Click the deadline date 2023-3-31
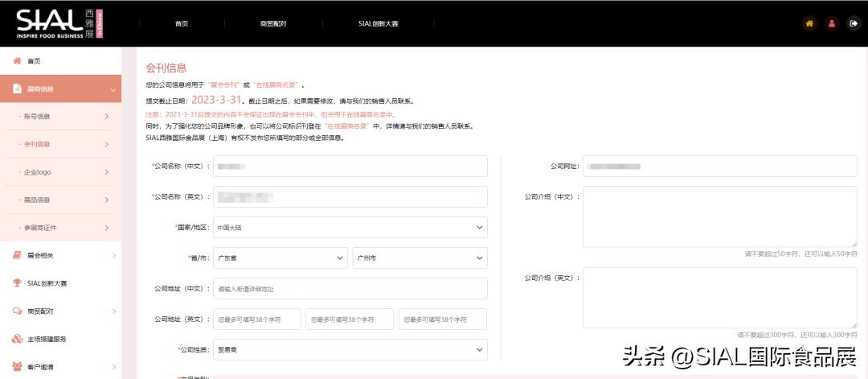 click(x=217, y=100)
